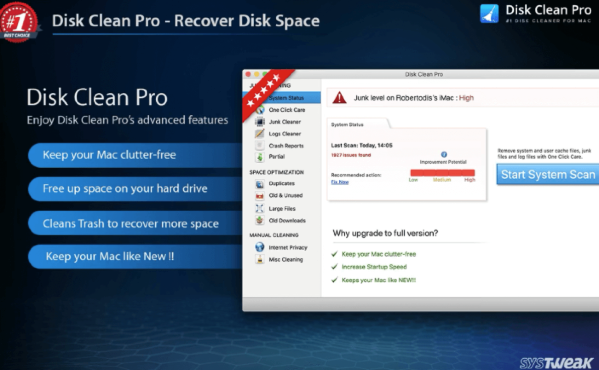Select System Status in the sidebar
Screen dimensions: 599x370
tap(282, 98)
